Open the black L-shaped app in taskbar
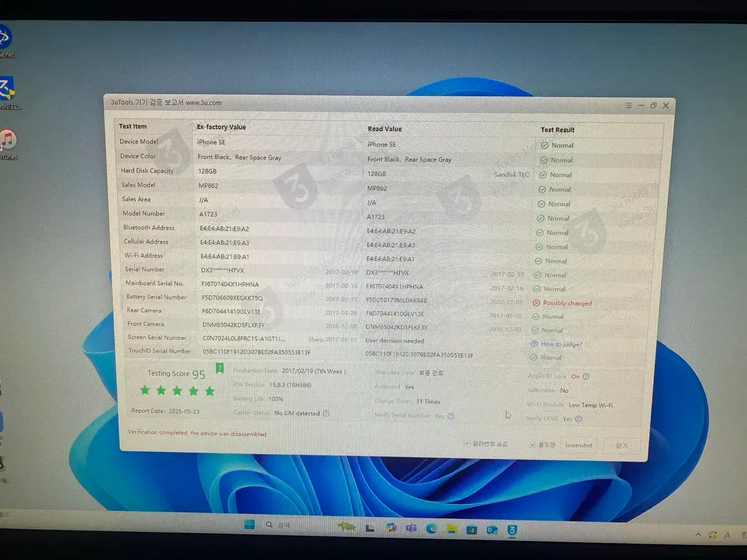 click(370, 528)
